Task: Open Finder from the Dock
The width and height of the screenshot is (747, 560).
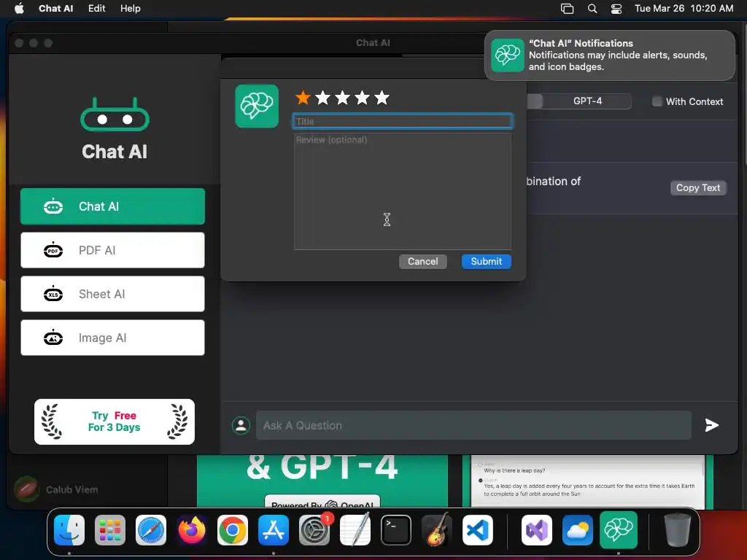Action: pos(69,530)
